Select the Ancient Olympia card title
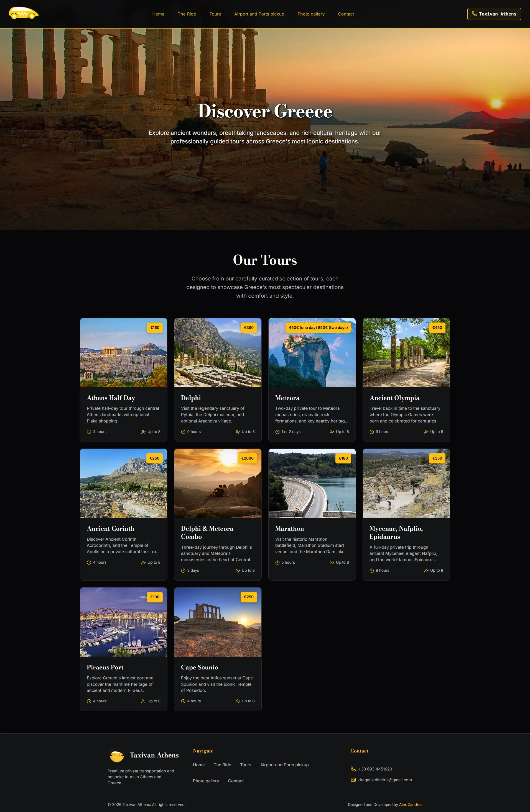This screenshot has height=812, width=530. 394,398
